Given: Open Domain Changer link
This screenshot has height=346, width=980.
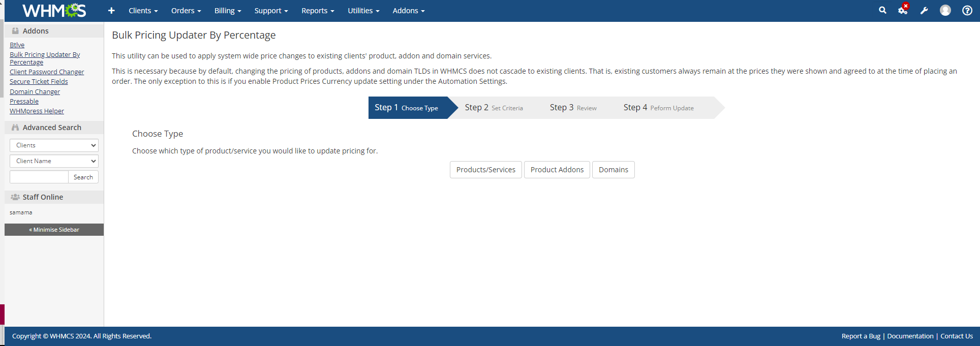Looking at the screenshot, I should [35, 92].
